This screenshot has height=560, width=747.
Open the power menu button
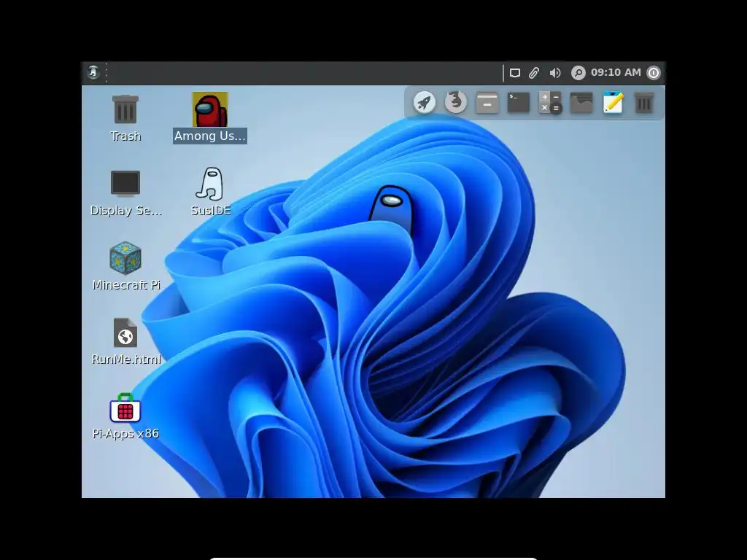[x=654, y=73]
